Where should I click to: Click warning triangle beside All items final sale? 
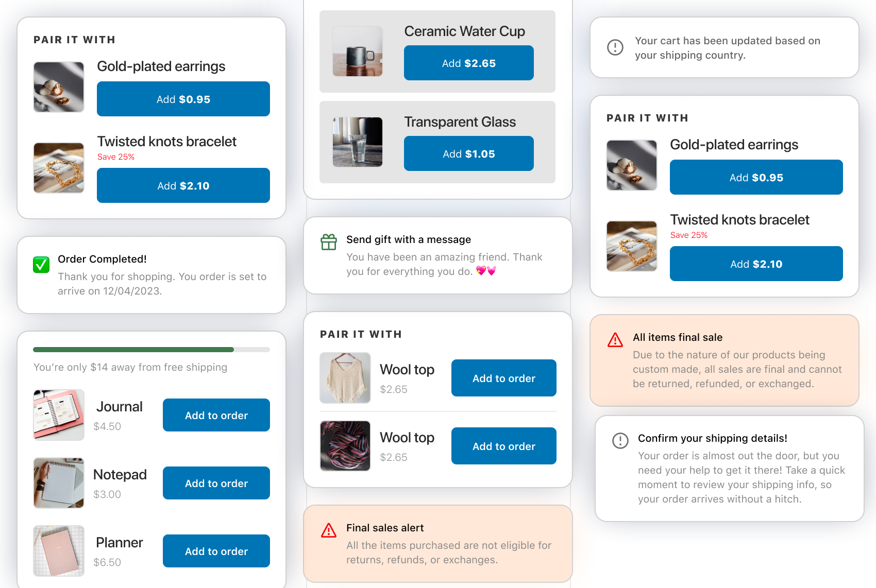tap(615, 340)
